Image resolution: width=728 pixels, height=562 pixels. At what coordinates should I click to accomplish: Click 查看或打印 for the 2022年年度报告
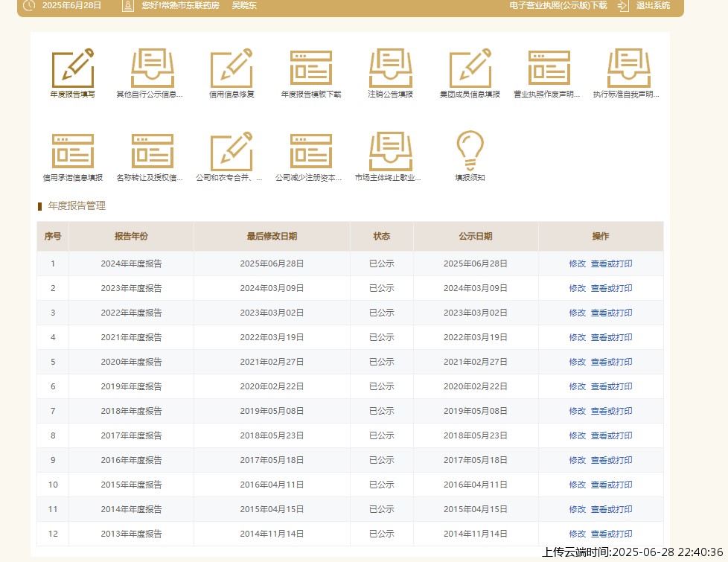[x=611, y=313]
